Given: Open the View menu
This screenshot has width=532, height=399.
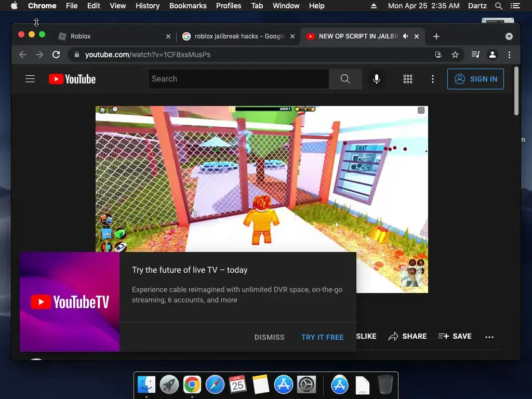Looking at the screenshot, I should pyautogui.click(x=118, y=6).
